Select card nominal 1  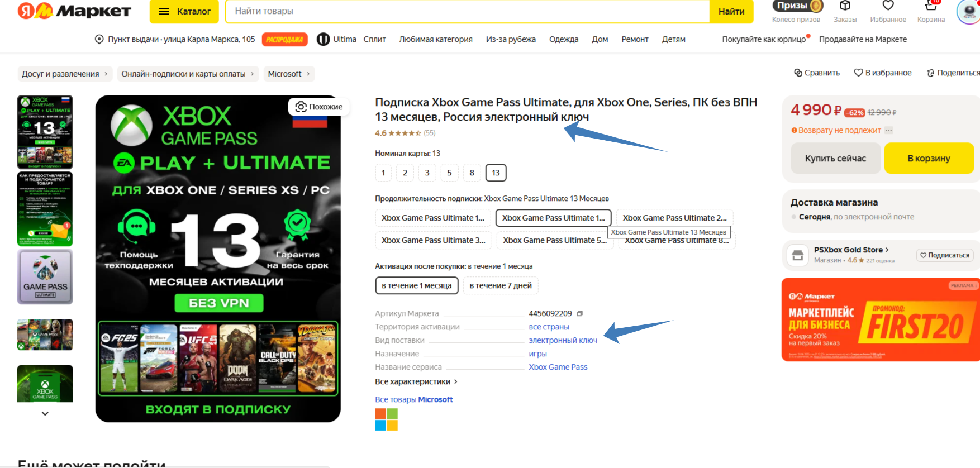383,173
